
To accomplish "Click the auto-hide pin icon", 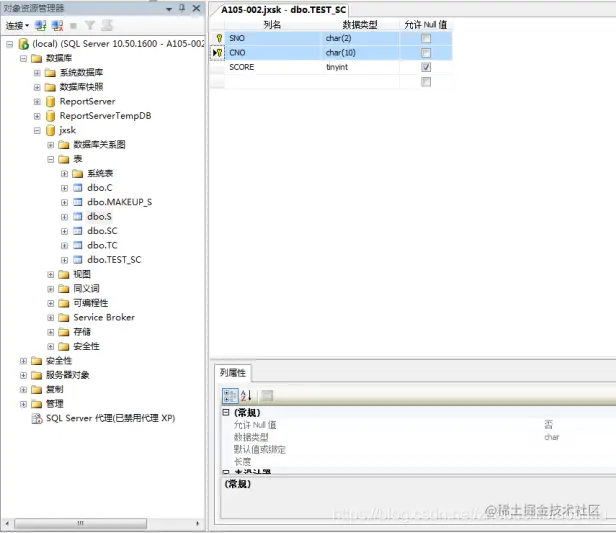I will point(182,8).
